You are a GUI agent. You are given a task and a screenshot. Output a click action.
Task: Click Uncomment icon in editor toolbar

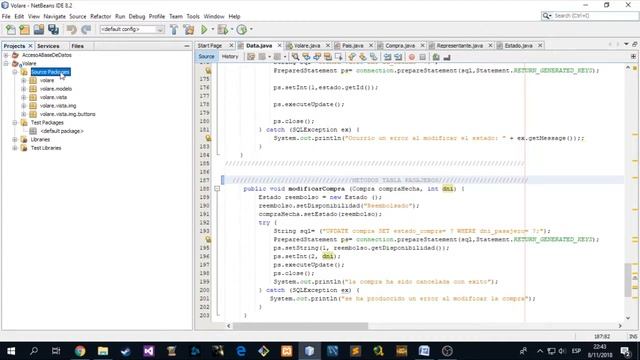[447, 57]
